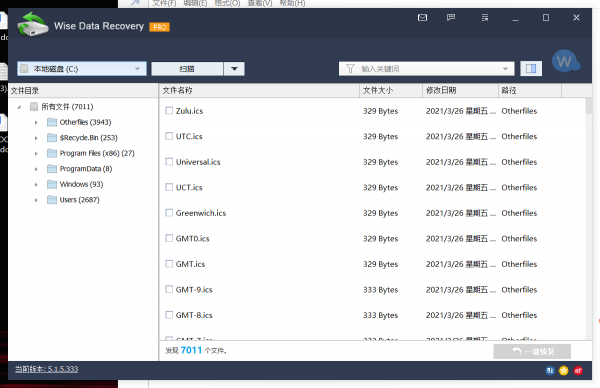This screenshot has width=600, height=388.
Task: Check the GMT-8.ics file checkbox
Action: tap(169, 315)
